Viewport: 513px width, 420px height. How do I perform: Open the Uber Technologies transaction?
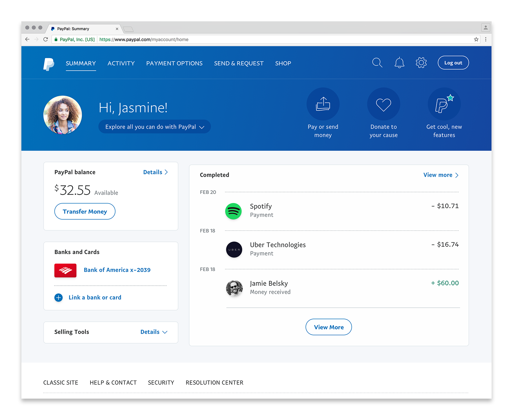pos(342,249)
